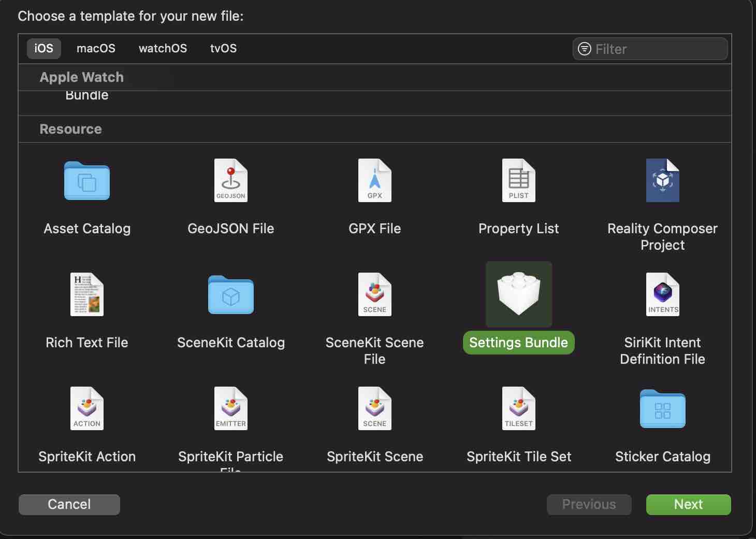Select the Rich Text File icon
This screenshot has height=539, width=756.
(x=87, y=294)
